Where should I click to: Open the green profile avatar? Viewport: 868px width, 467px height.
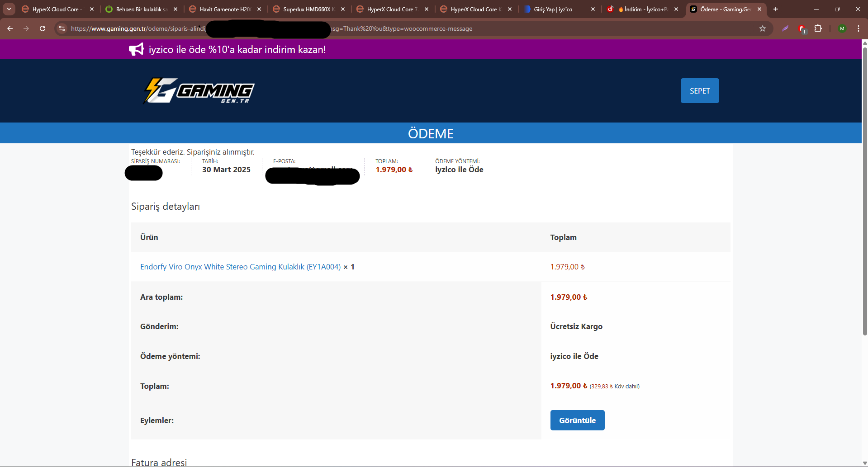coord(842,28)
